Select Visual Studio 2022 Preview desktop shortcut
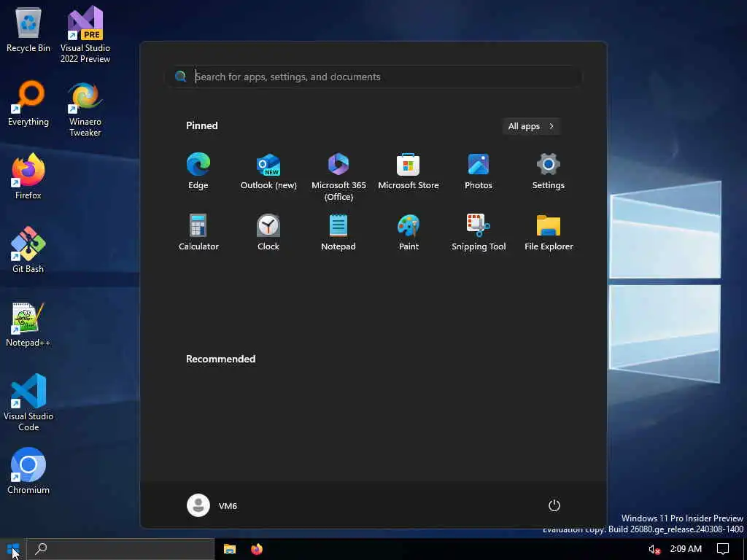The height and width of the screenshot is (560, 747). (x=85, y=34)
